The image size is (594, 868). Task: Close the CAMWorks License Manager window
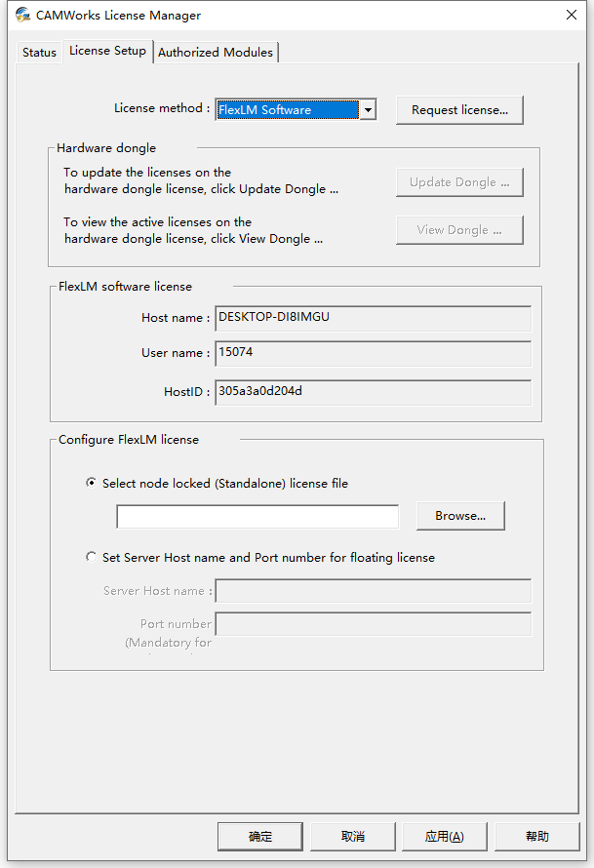tap(572, 15)
